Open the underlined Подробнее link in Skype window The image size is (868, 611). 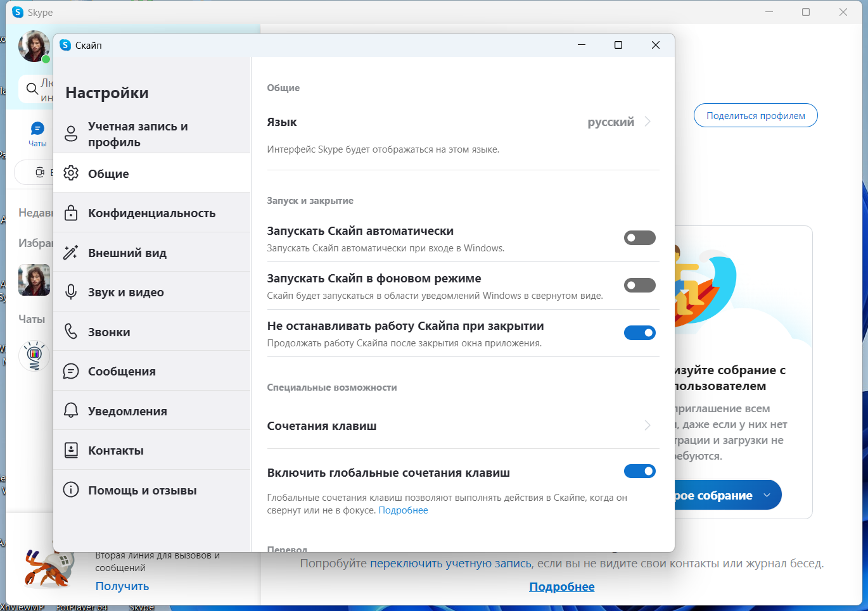pyautogui.click(x=562, y=587)
